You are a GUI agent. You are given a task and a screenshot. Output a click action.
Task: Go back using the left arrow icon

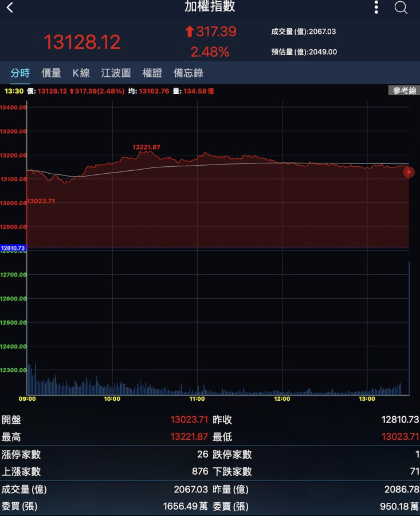click(x=10, y=7)
